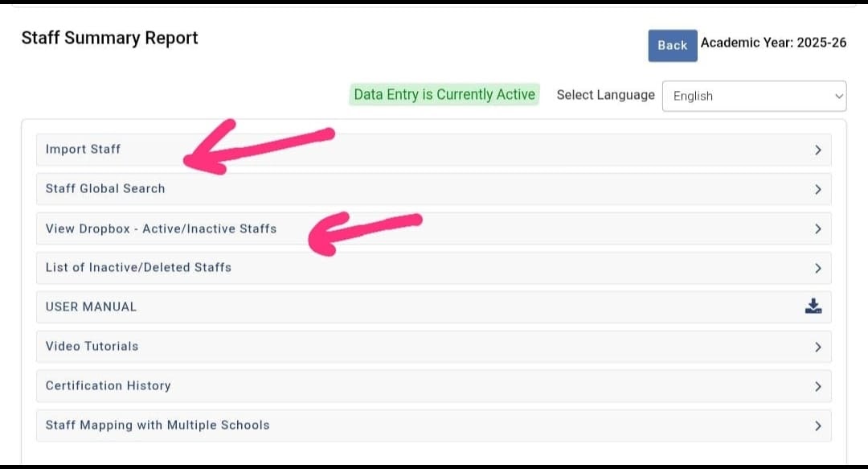The width and height of the screenshot is (868, 469).
Task: Open Certification History section
Action: 108,385
